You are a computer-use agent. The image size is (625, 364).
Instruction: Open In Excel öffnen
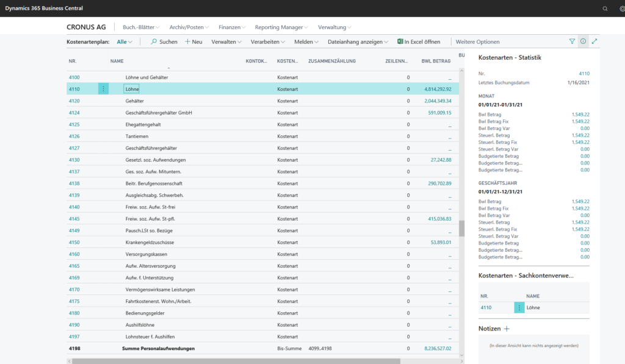(x=419, y=42)
